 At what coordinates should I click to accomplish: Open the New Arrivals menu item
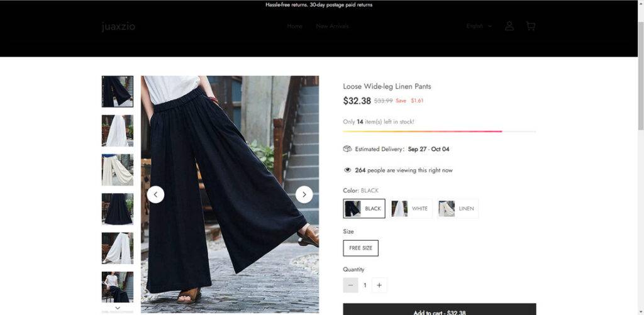pos(332,26)
